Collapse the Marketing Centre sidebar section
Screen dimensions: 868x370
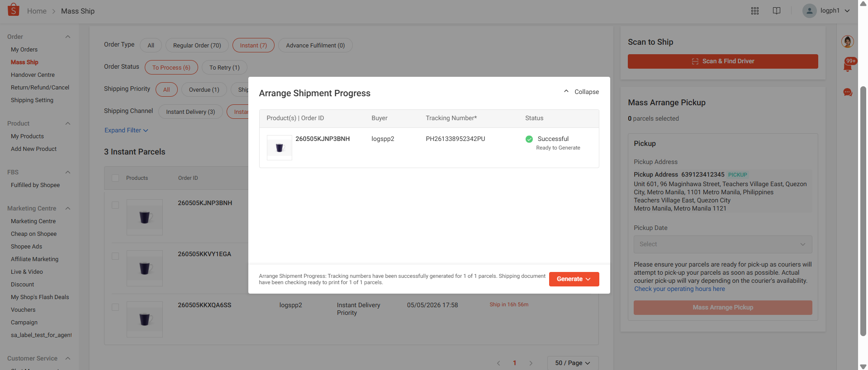[68, 208]
